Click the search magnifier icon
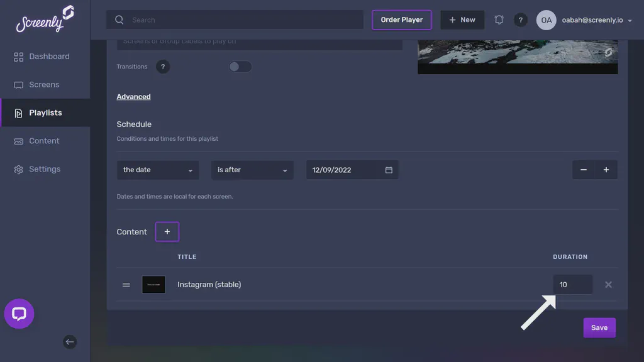Image resolution: width=644 pixels, height=362 pixels. (x=119, y=19)
